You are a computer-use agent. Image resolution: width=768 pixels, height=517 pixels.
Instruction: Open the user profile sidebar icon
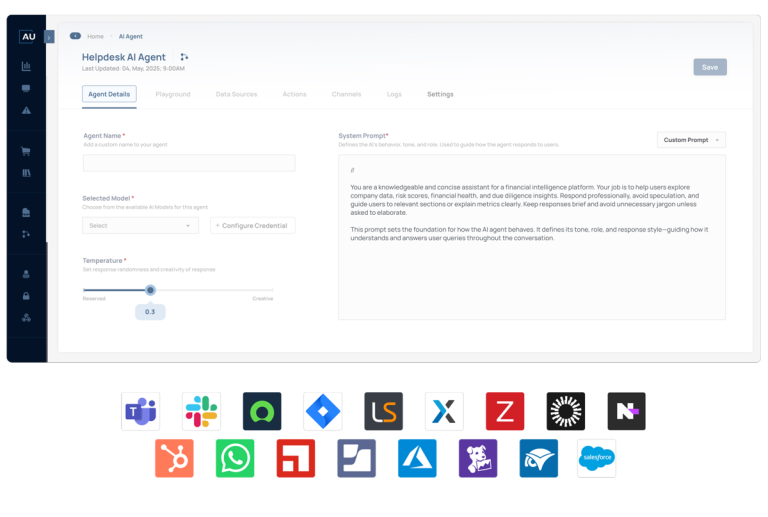26,274
